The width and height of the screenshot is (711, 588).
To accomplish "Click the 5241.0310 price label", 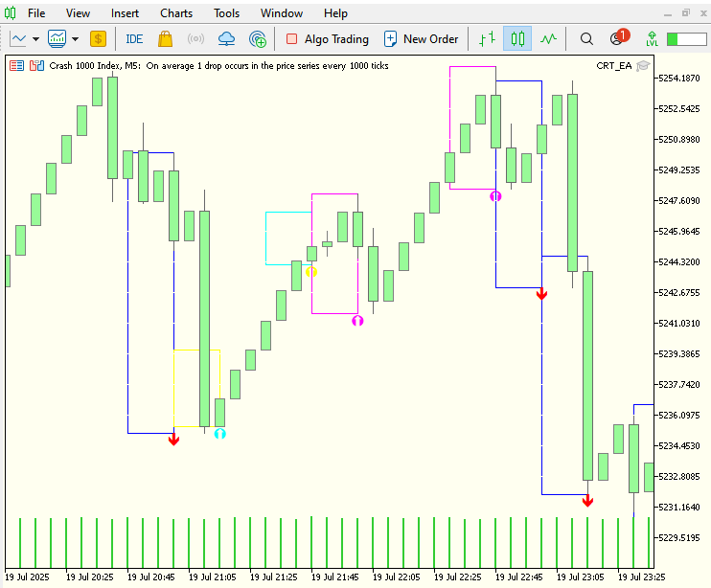I will pyautogui.click(x=678, y=323).
